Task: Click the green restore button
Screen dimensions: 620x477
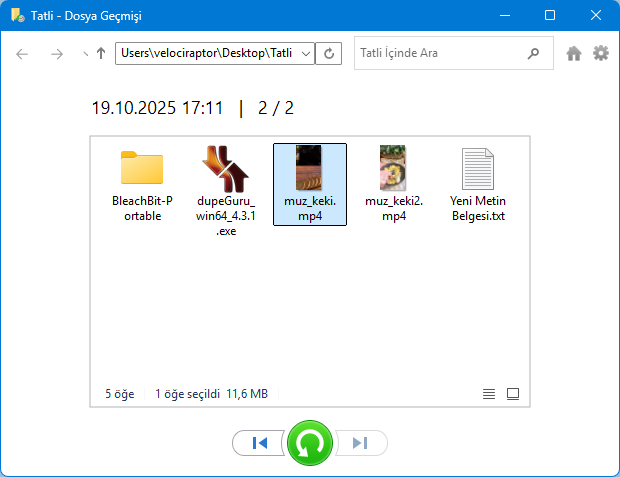Action: (x=310, y=443)
